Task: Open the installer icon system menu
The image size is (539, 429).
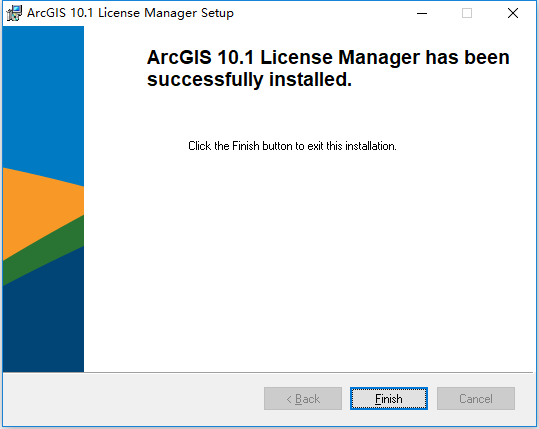Action: click(14, 13)
